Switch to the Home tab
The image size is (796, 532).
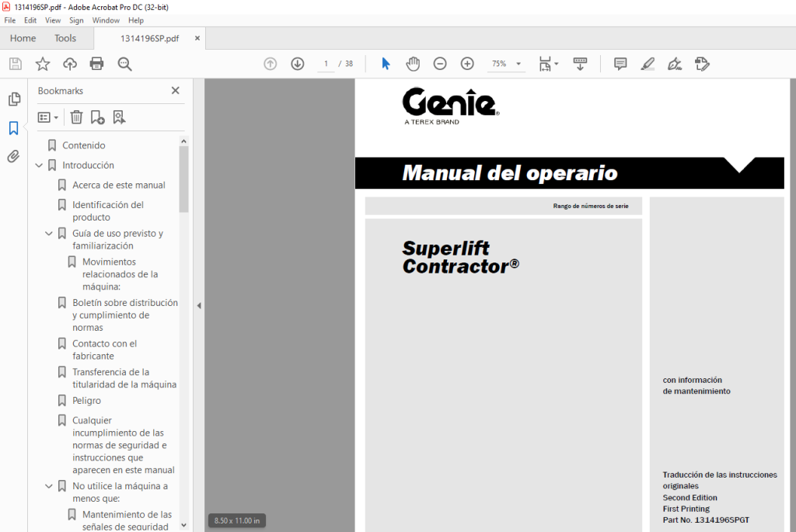pos(23,38)
